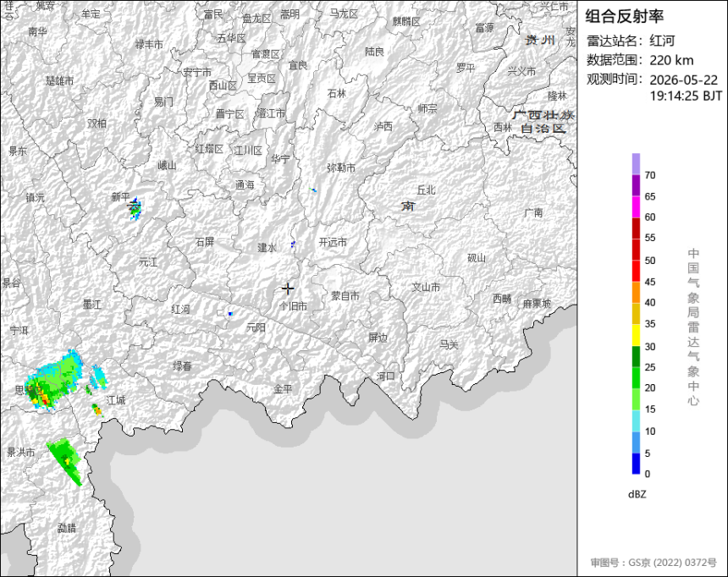
Task: Click the radar station cross marker near 个旧市
Action: click(288, 288)
